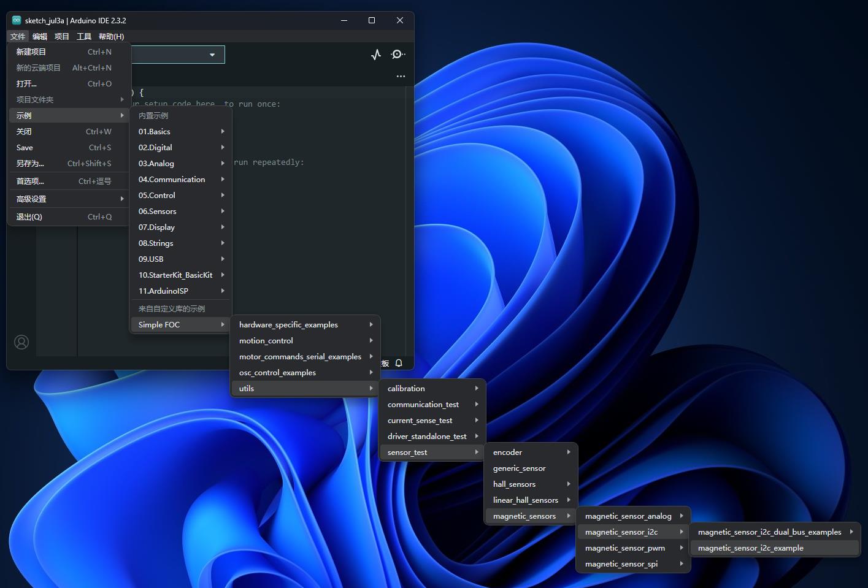Open the user account profile icon
The width and height of the screenshot is (868, 588).
[21, 342]
